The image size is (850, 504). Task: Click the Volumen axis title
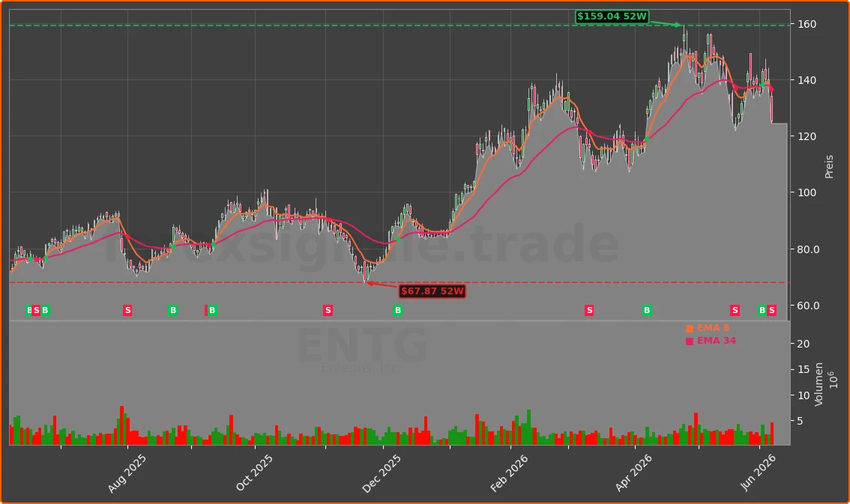pyautogui.click(x=819, y=384)
